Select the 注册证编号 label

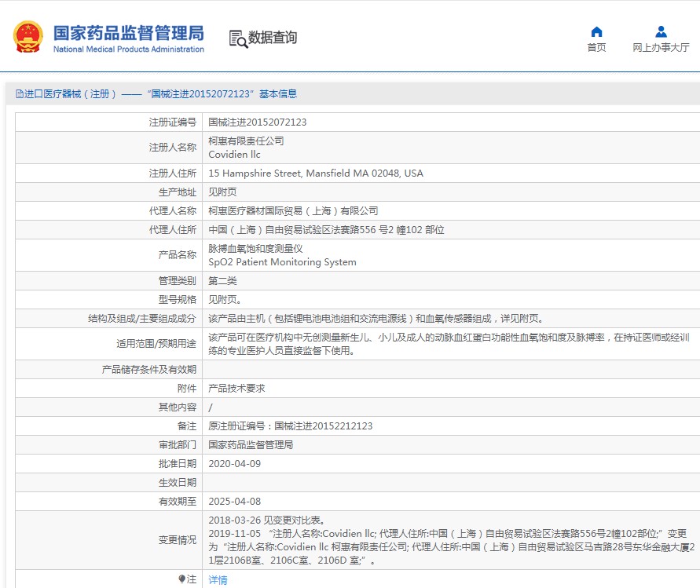(x=173, y=122)
